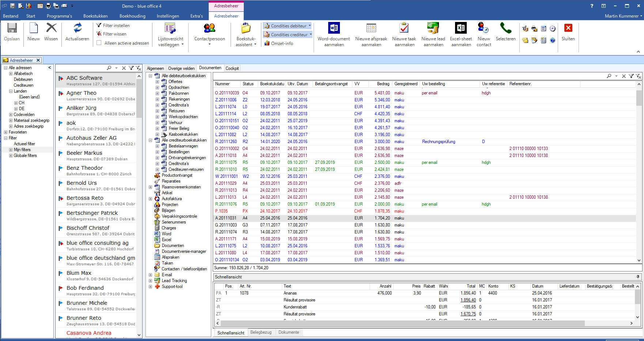Collapse Alle debiteurboekstukken tree node
Screen dimensions: 644x341
click(150, 76)
